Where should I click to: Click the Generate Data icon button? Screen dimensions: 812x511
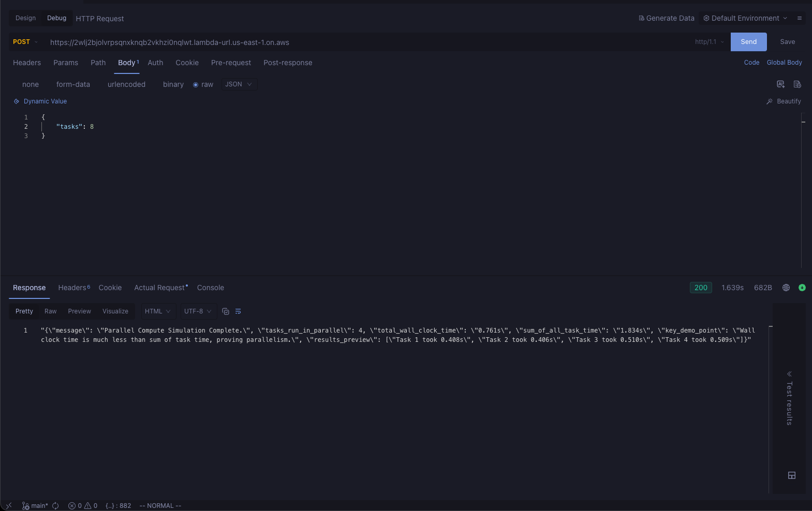[642, 18]
